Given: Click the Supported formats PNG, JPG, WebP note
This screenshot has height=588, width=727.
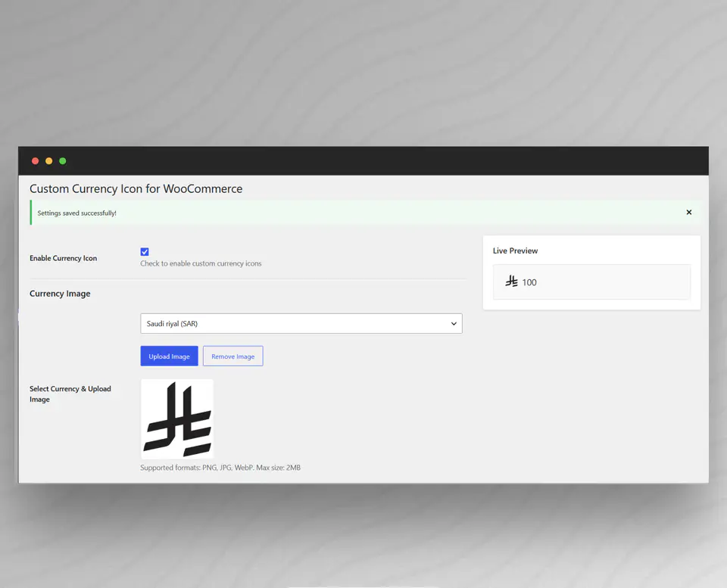Looking at the screenshot, I should click(220, 468).
